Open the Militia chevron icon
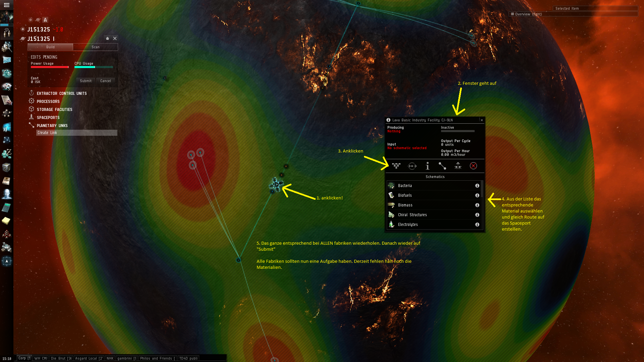 [7, 234]
